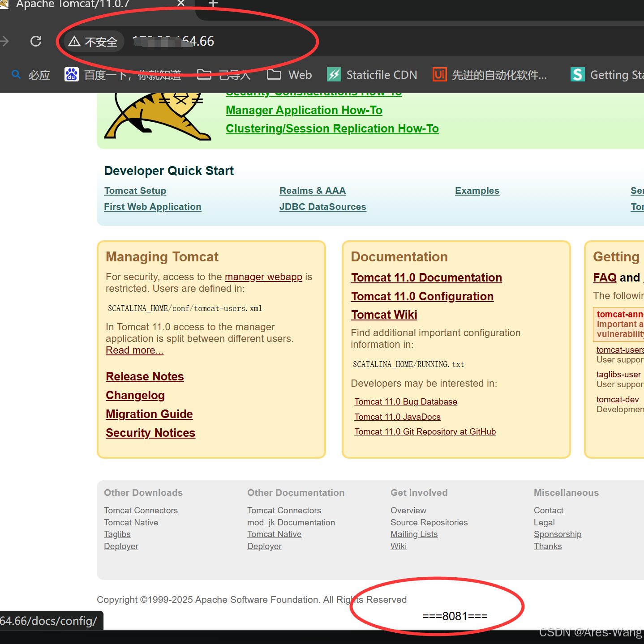Open Source Repositories link

coord(429,523)
